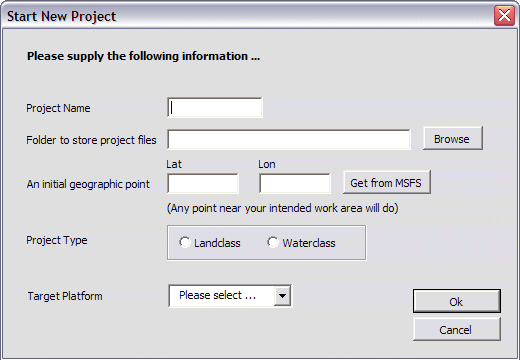Click the Lon coordinate input box
This screenshot has width=520, height=360.
point(295,183)
